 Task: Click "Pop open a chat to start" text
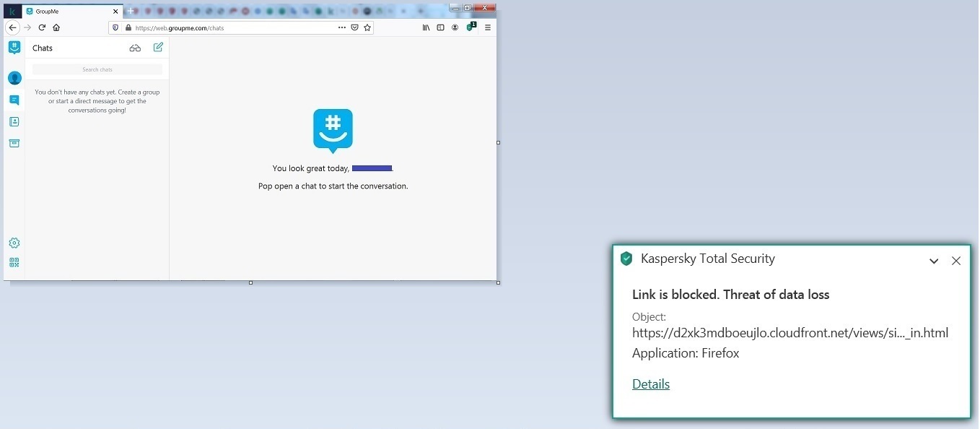tap(333, 186)
